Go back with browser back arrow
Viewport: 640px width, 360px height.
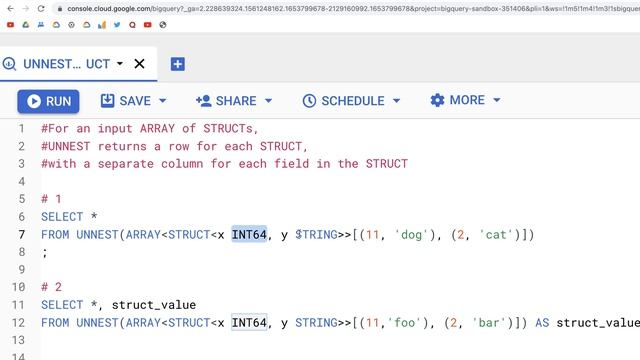[x=10, y=8]
